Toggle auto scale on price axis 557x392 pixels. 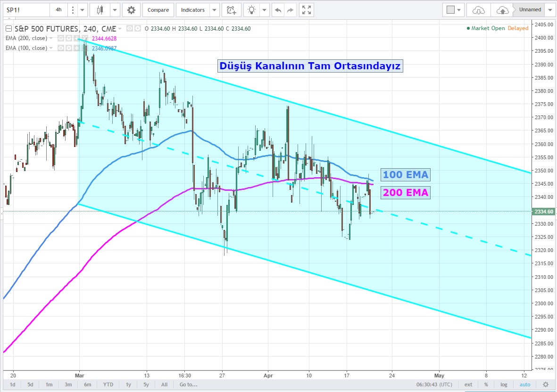525,384
